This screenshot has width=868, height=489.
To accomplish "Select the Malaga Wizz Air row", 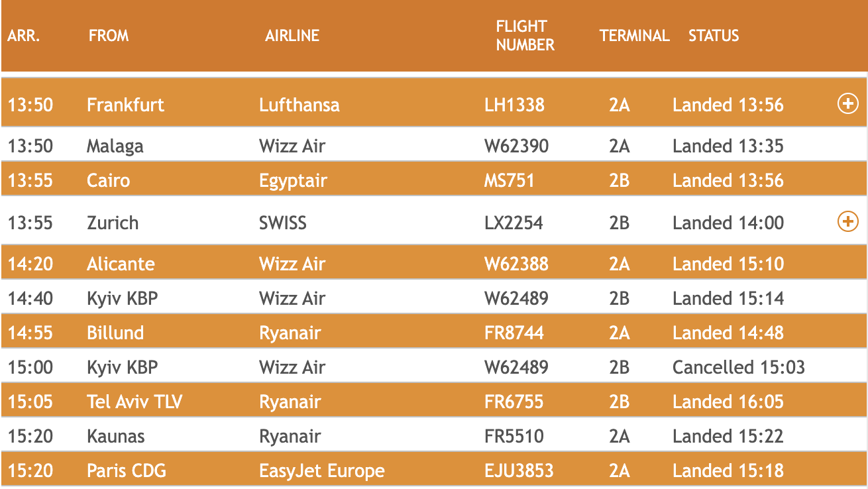I will coord(434,146).
